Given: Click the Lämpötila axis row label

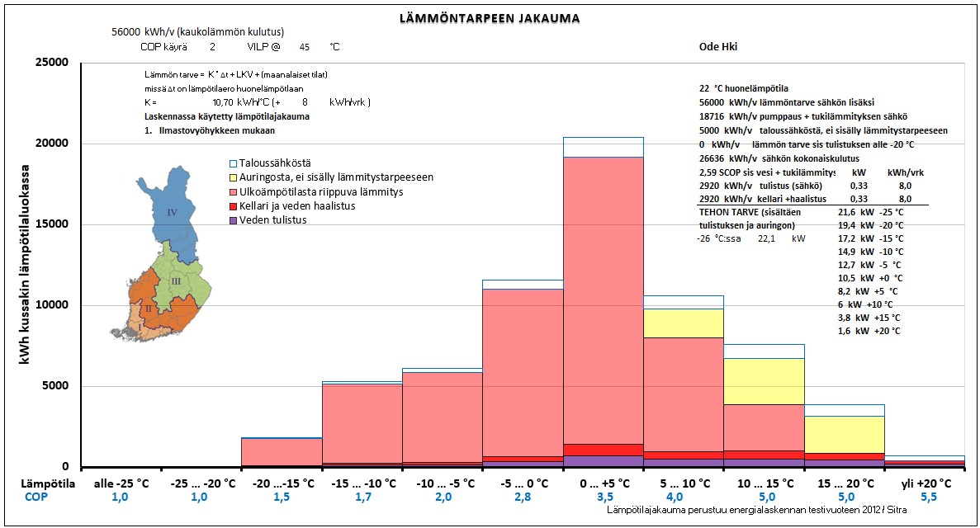Looking at the screenshot, I should coord(48,483).
